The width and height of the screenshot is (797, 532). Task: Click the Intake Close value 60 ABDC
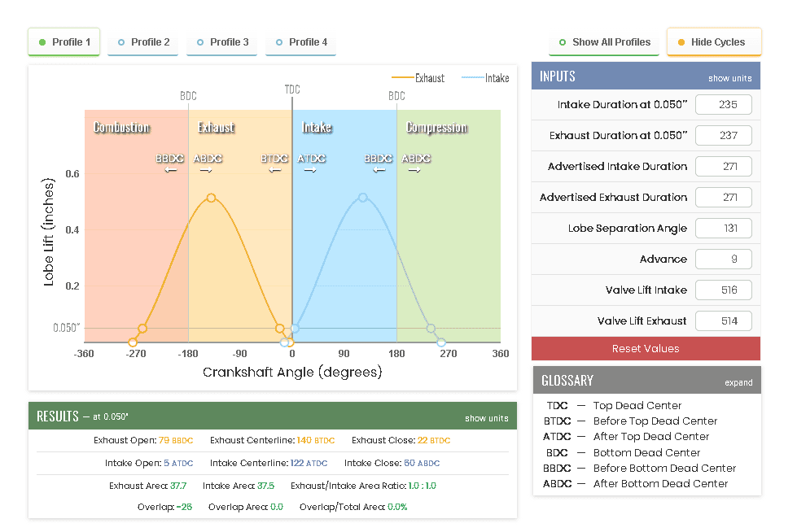422,464
